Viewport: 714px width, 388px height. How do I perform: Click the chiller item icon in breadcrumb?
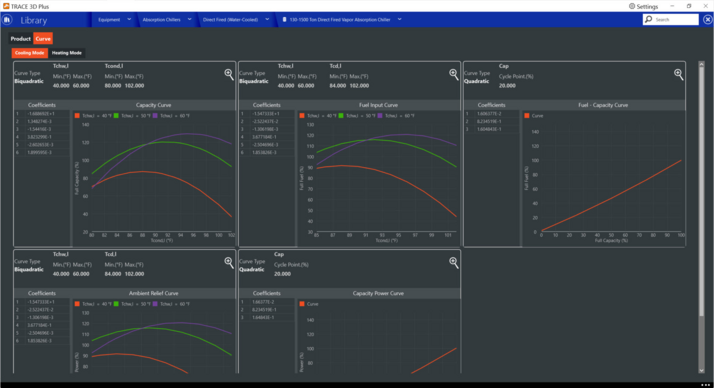point(285,20)
